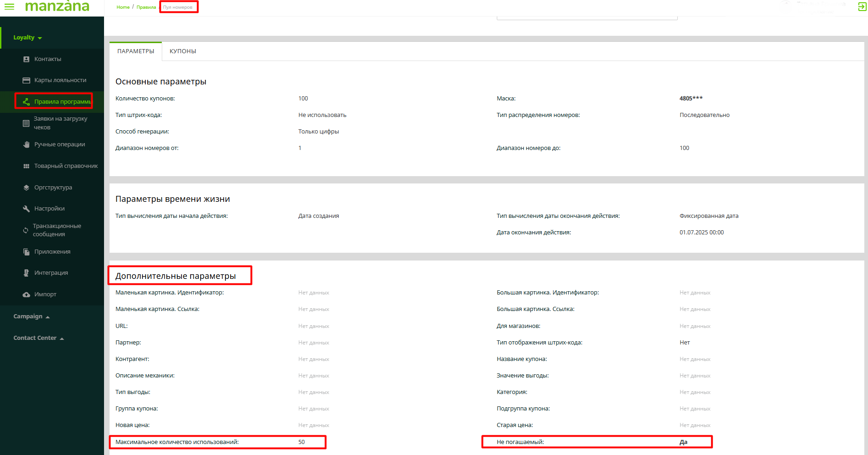This screenshot has width=868, height=455.
Task: Click the Приложения documents icon
Action: pyautogui.click(x=26, y=252)
